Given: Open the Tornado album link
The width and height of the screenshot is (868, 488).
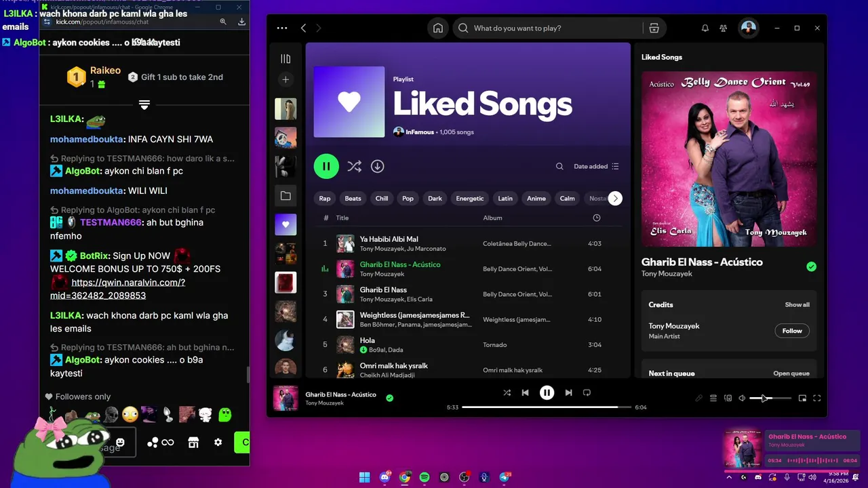Looking at the screenshot, I should click(495, 345).
